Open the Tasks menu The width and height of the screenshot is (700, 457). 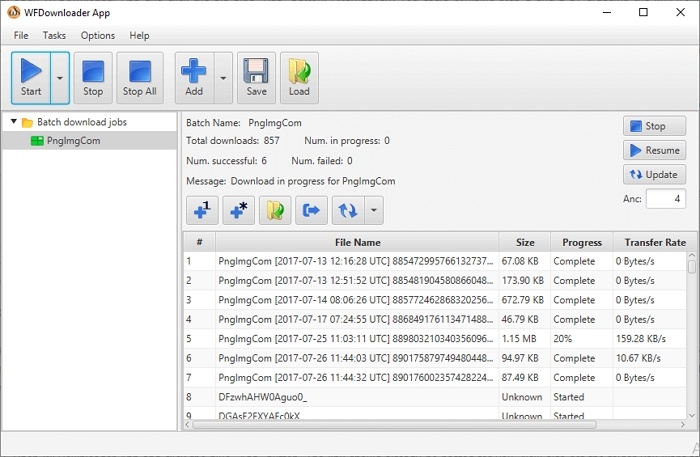click(54, 35)
